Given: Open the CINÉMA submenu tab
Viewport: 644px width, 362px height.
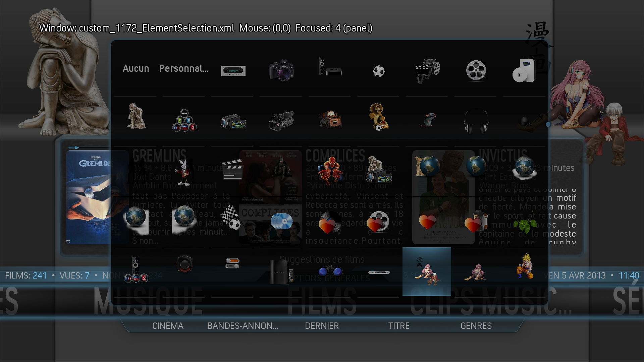Looking at the screenshot, I should 168,326.
